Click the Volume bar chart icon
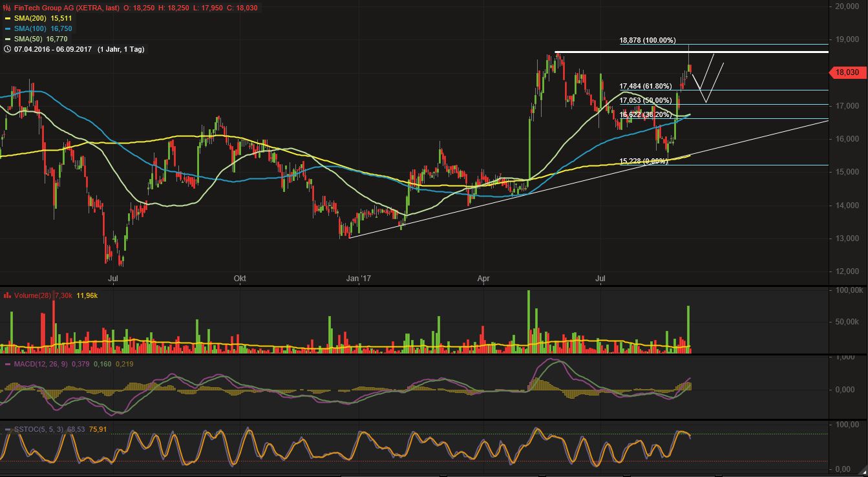Screen dimensions: 868x477 (7, 295)
